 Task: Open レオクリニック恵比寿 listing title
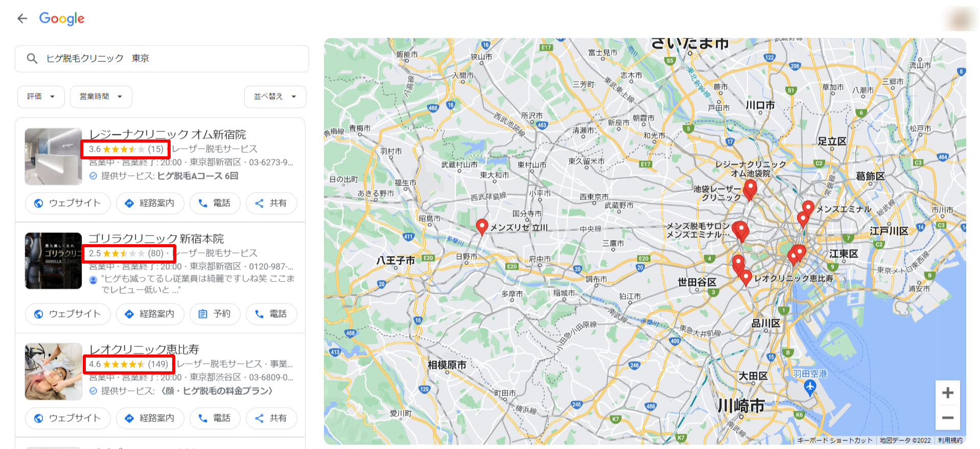click(x=144, y=349)
